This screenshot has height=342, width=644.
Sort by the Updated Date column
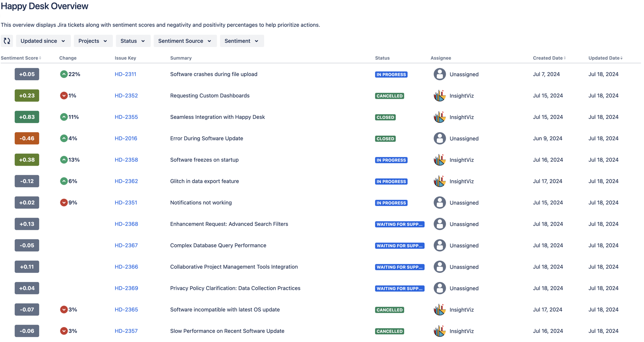(x=605, y=58)
